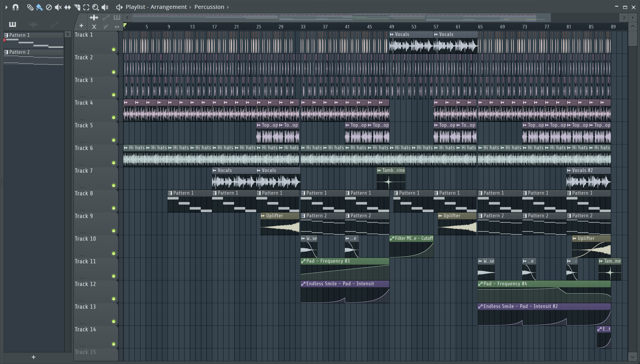Mute Track 14 with green LED
Screen dimensions: 640x364
click(x=114, y=344)
